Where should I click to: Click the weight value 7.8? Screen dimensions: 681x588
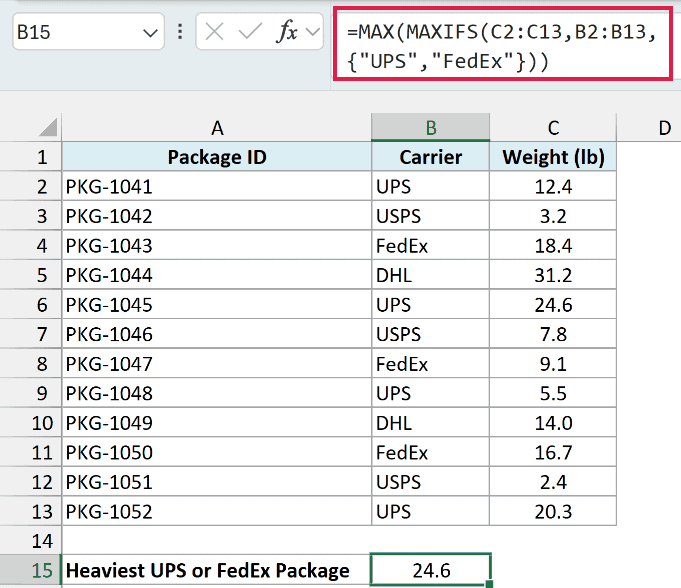553,334
